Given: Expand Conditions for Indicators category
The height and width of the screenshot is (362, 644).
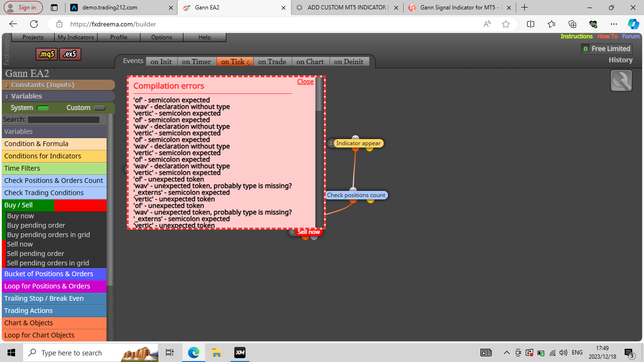Looking at the screenshot, I should tap(54, 156).
